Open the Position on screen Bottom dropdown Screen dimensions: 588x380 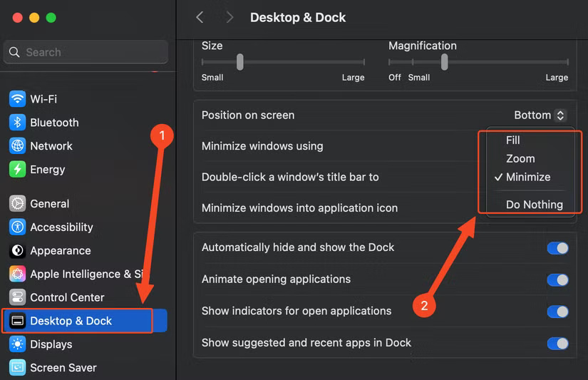pyautogui.click(x=540, y=115)
